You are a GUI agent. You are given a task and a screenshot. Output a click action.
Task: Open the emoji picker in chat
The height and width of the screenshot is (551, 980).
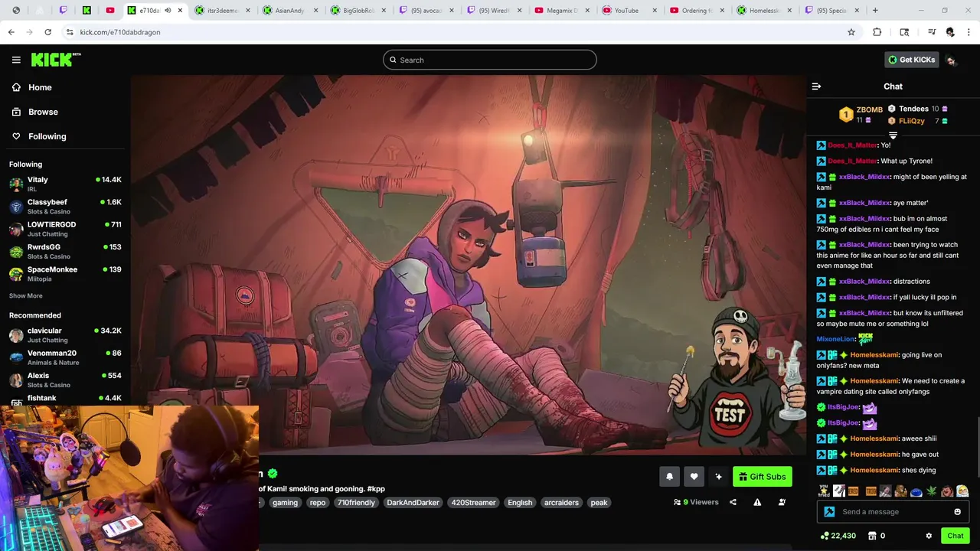point(957,512)
